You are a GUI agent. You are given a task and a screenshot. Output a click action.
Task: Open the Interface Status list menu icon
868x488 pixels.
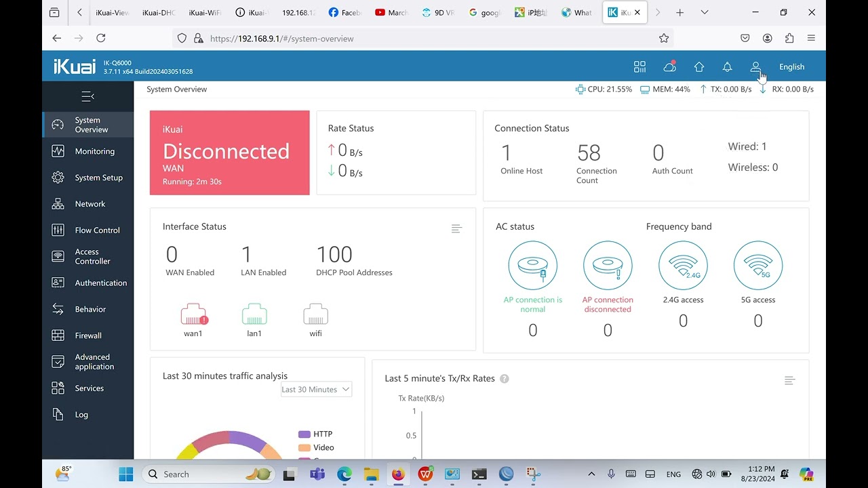pyautogui.click(x=456, y=228)
